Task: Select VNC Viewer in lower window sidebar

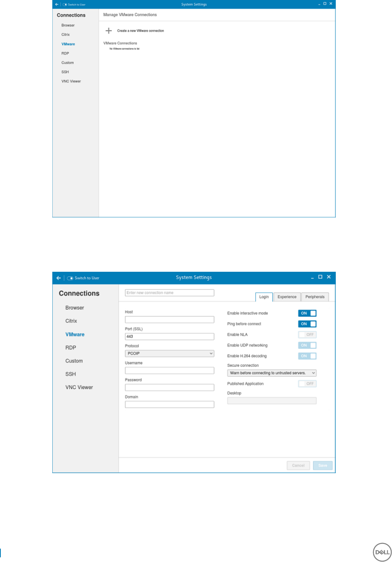Action: [x=79, y=388]
